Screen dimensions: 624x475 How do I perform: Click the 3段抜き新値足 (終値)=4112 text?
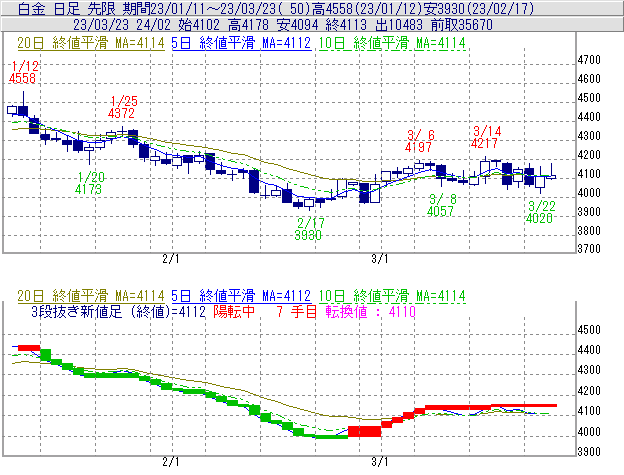click(x=119, y=311)
